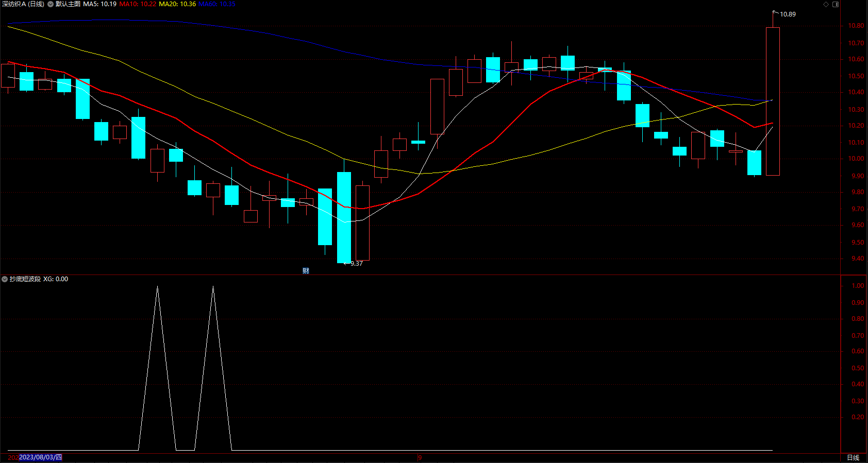Viewport: 868px width, 463px height.
Task: Click the MA10: 10.22 indicator label
Action: [138, 4]
